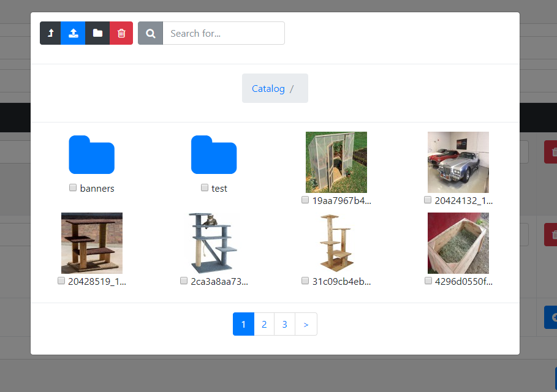Click the test folder name
This screenshot has width=557, height=392.
click(x=219, y=188)
